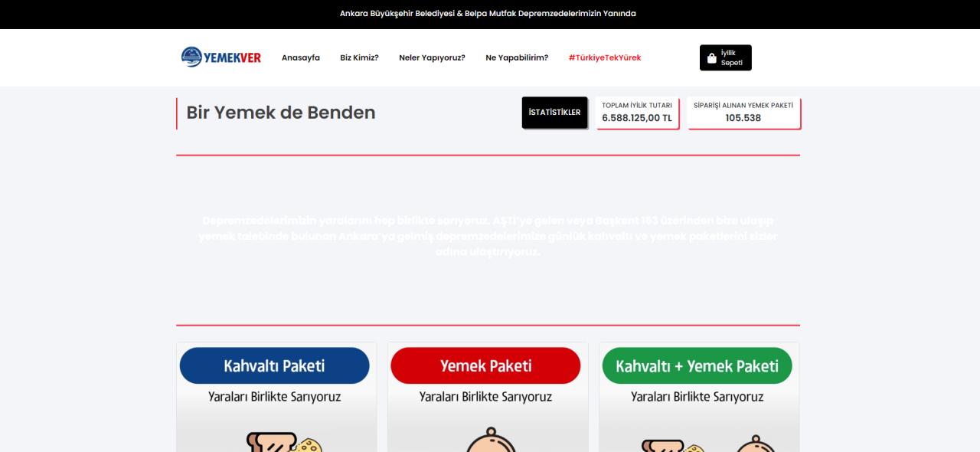Open the İyilik Sepeti cart label

click(732, 58)
